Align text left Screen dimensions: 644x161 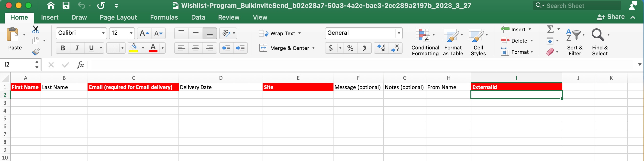tap(181, 48)
